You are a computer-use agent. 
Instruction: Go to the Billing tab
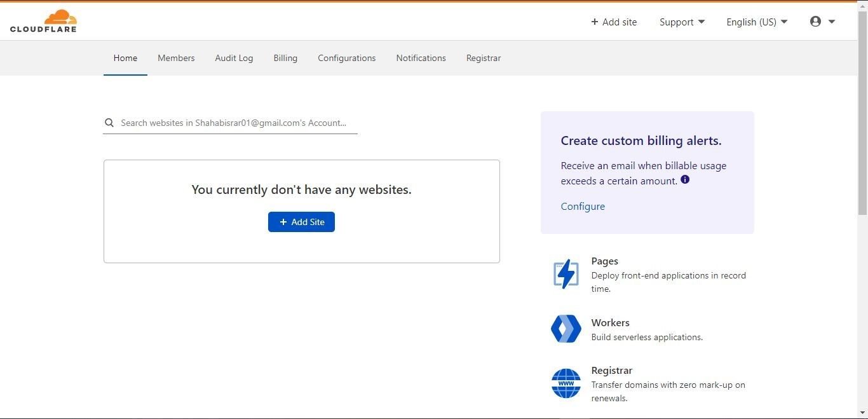click(x=285, y=58)
